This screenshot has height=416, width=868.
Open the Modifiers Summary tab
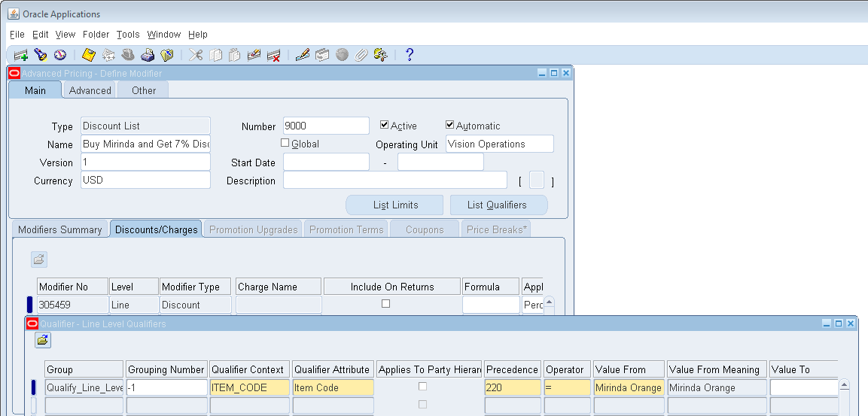(59, 229)
